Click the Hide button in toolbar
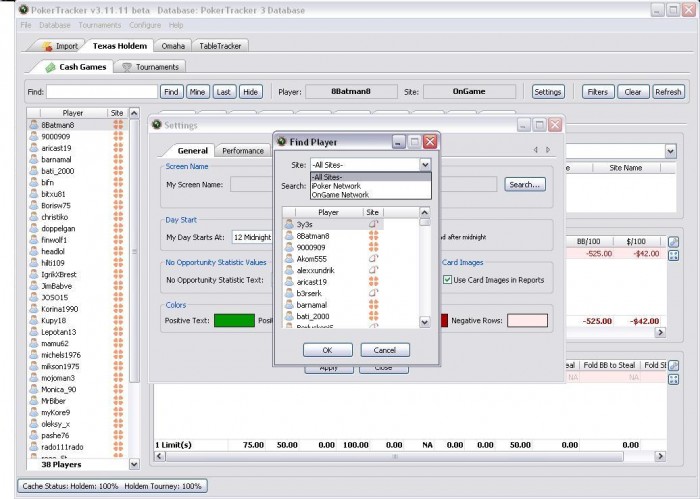Viewport: 700px width, 499px height. (250, 92)
